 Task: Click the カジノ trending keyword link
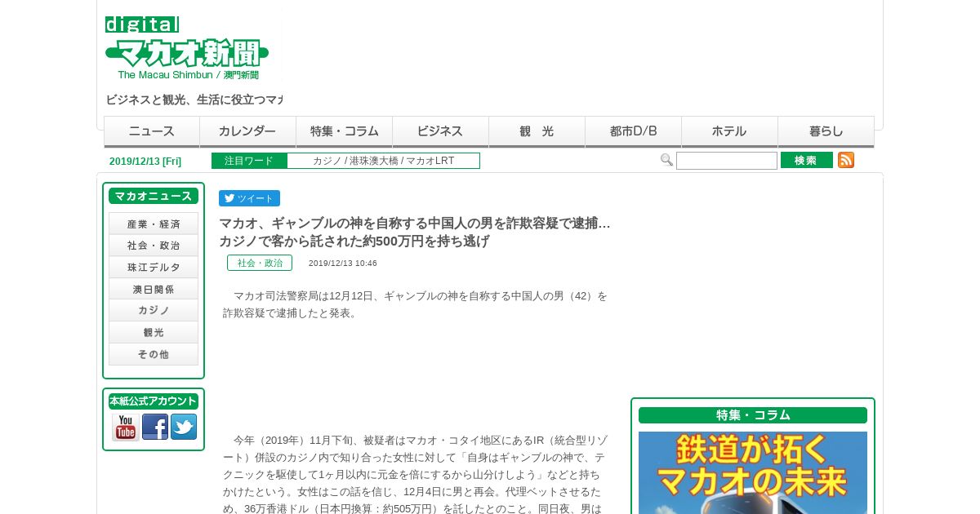(327, 161)
